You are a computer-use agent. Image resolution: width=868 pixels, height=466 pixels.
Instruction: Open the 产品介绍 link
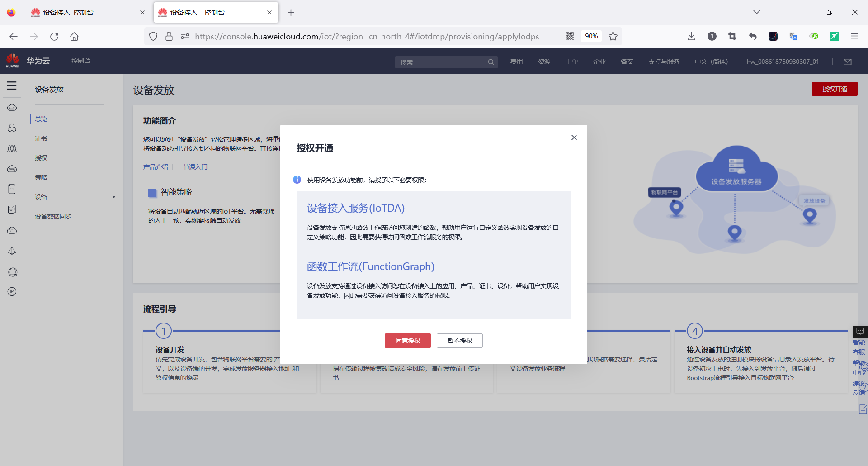(155, 166)
